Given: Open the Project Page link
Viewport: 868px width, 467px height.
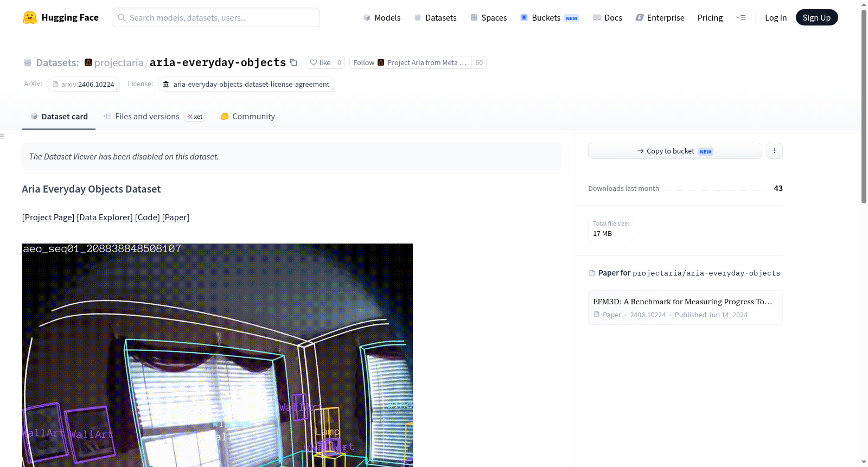Looking at the screenshot, I should (x=48, y=217).
